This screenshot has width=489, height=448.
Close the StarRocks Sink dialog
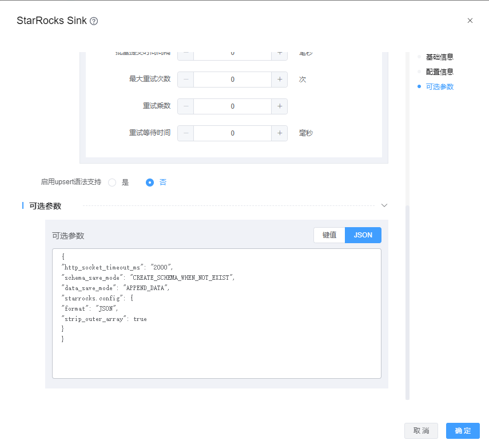click(470, 21)
